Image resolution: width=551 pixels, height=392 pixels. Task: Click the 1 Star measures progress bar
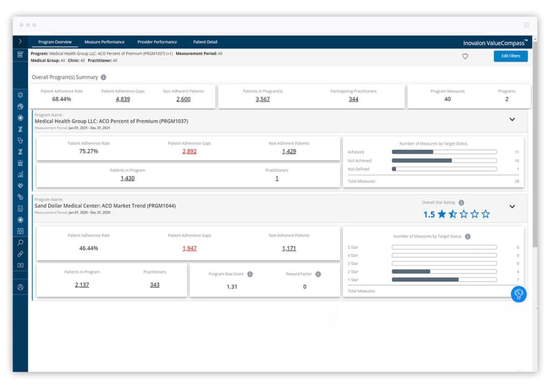click(444, 280)
